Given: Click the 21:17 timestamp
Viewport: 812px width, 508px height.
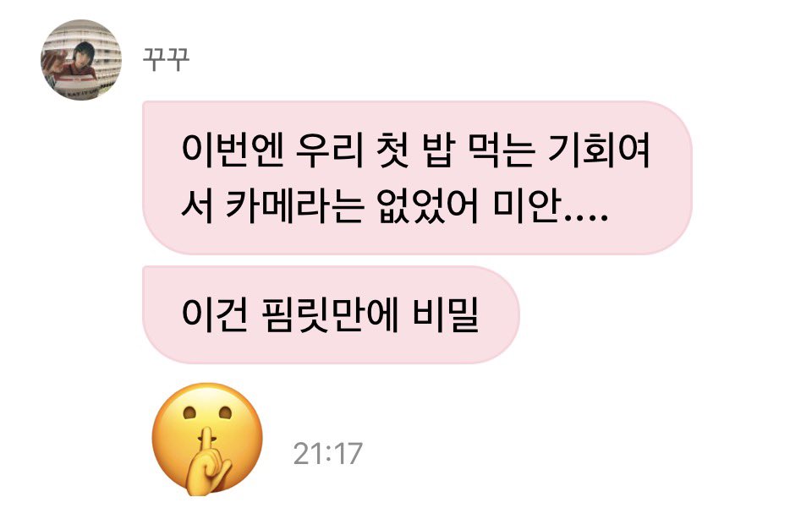Looking at the screenshot, I should (x=328, y=454).
